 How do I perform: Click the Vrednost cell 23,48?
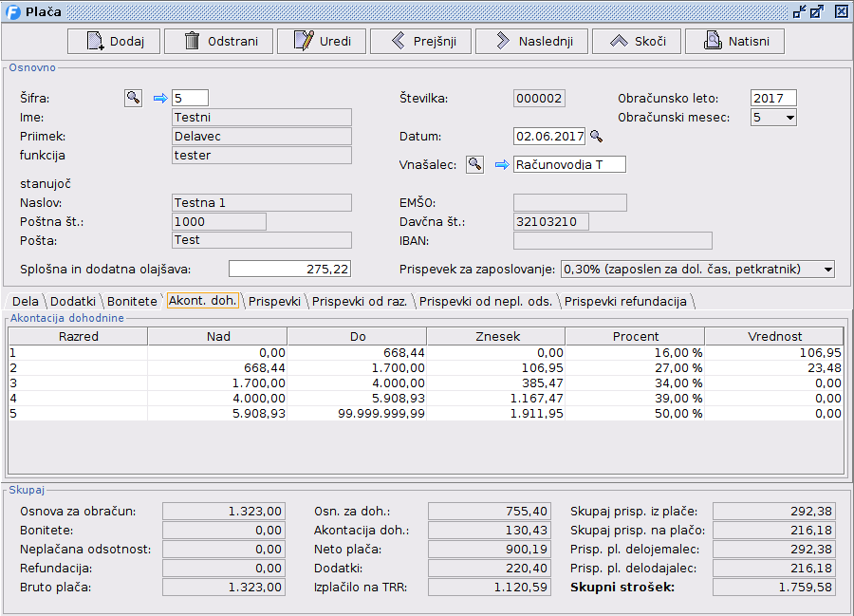click(x=774, y=368)
